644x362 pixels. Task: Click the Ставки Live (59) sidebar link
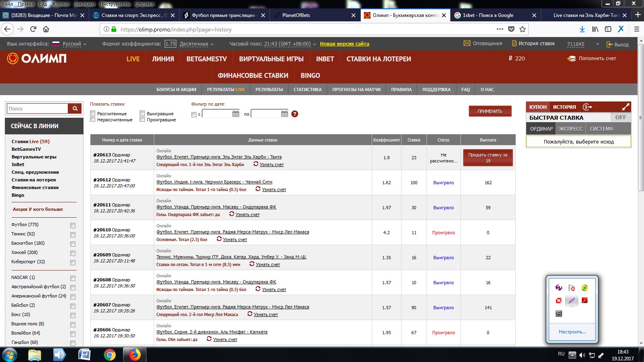tap(31, 141)
